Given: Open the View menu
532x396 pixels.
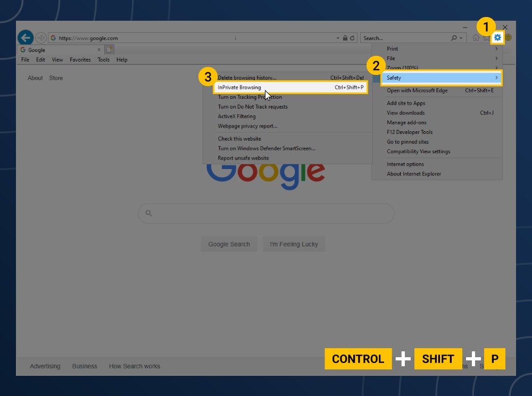Looking at the screenshot, I should (57, 60).
